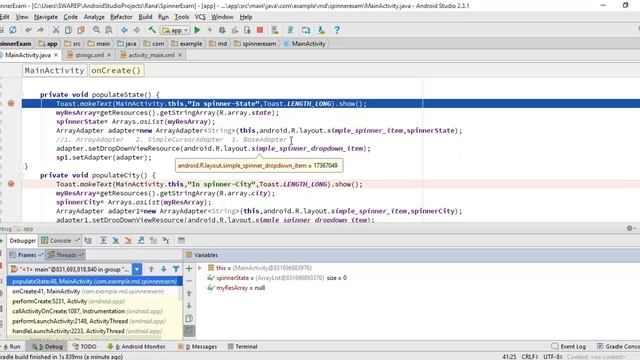Viewport: 640px width, 360px height.
Task: Click the red Stop square button
Action: pyautogui.click(x=260, y=30)
